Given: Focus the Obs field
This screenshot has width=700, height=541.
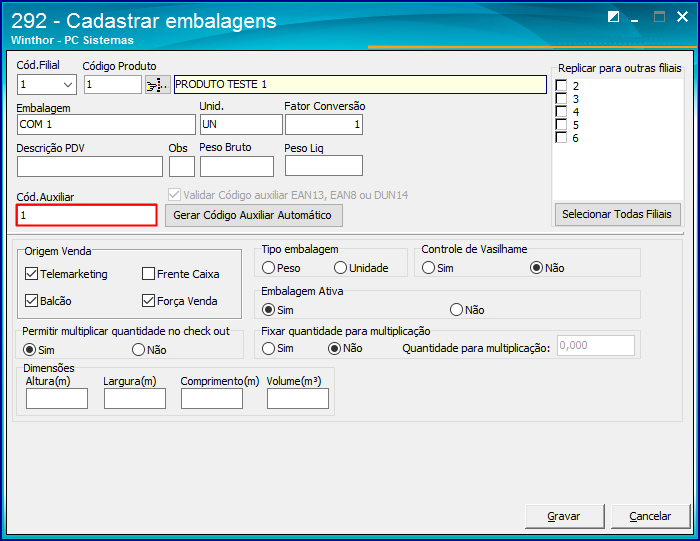Looking at the screenshot, I should (x=182, y=166).
